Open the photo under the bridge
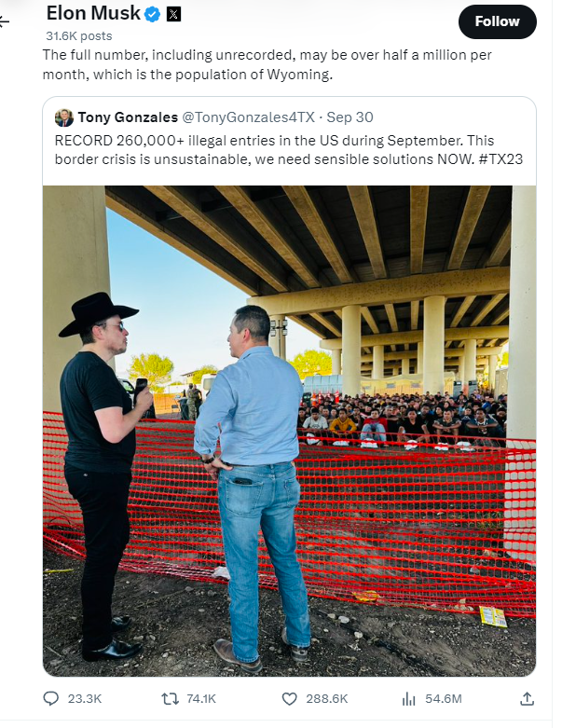The image size is (562, 728). tap(289, 429)
